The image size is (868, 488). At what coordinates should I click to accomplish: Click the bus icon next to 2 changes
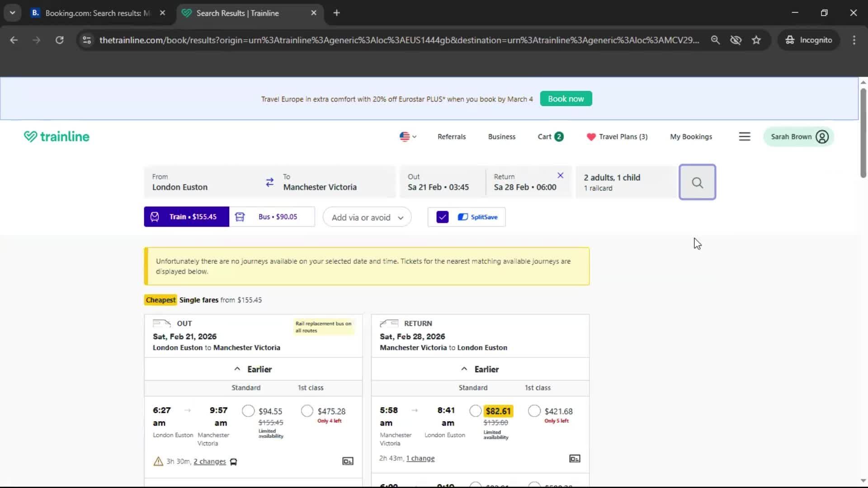[x=234, y=462]
